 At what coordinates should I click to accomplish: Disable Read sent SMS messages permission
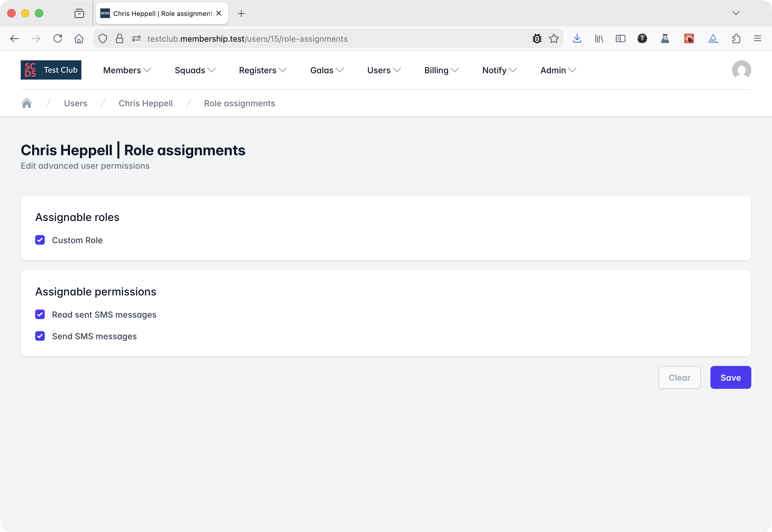coord(40,314)
